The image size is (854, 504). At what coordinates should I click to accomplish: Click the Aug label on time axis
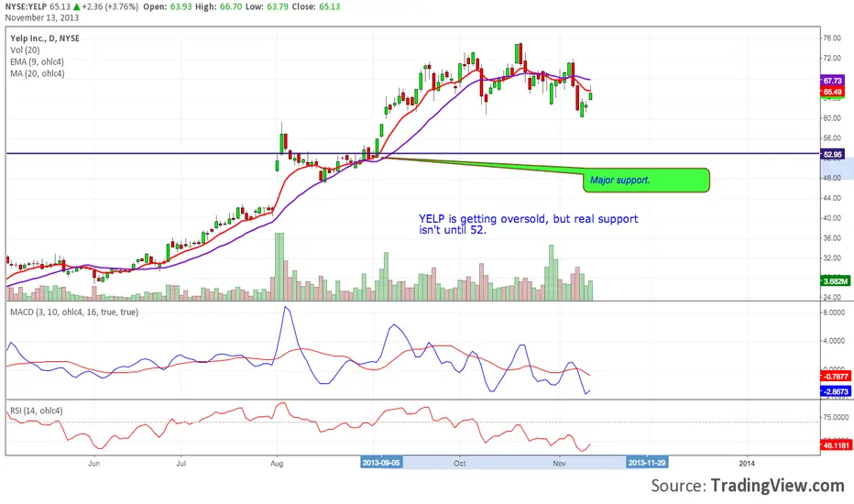[x=277, y=463]
